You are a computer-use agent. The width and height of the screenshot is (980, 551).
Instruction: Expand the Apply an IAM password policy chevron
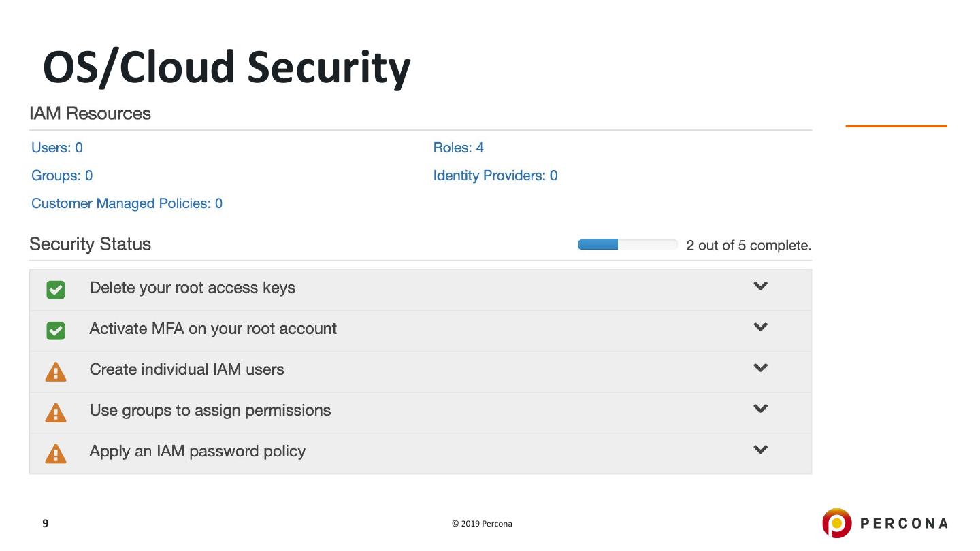[760, 450]
